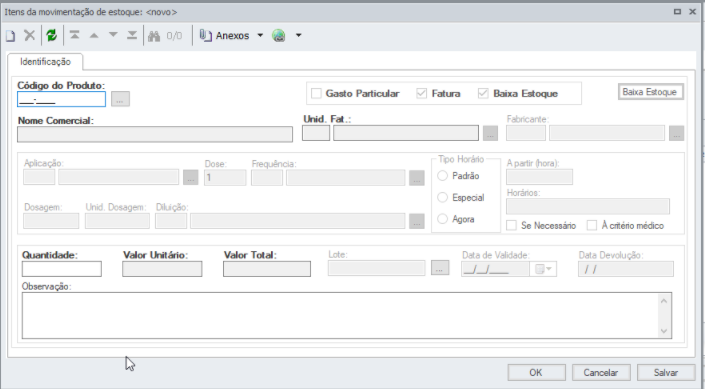Click the Dosagem field
705x389 pixels.
click(x=51, y=221)
